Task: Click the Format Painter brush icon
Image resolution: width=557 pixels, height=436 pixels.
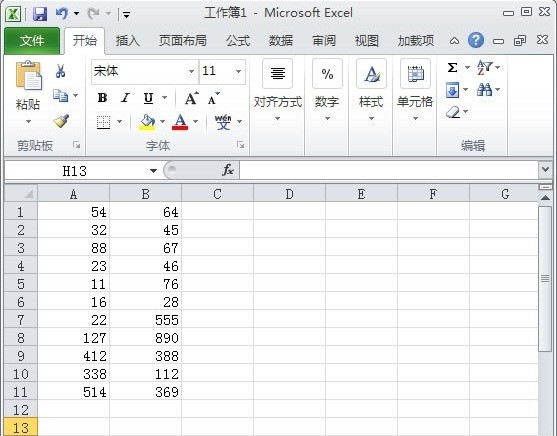Action: tap(61, 121)
